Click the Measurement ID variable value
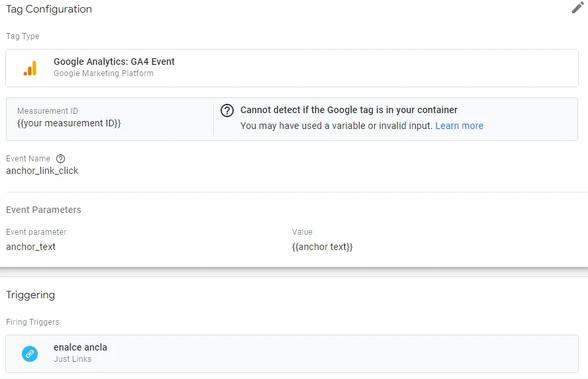The width and height of the screenshot is (588, 379). (69, 123)
